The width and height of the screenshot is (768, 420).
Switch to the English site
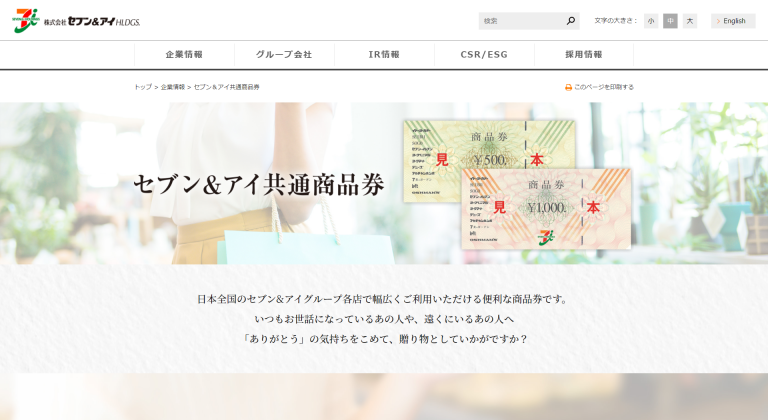[733, 21]
